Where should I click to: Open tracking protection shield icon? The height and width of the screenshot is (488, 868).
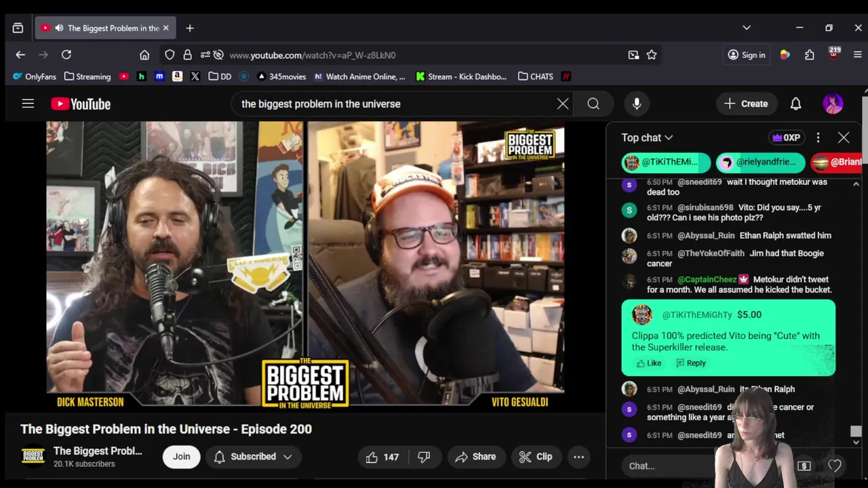tap(170, 55)
